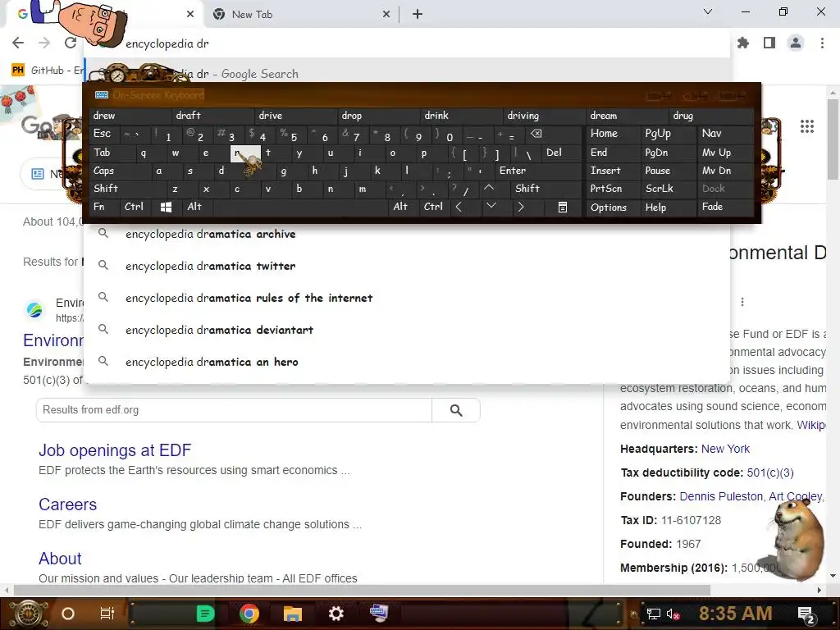Click the horizontal page scrollbar
Viewport: 840px width, 630px height.
(362, 591)
